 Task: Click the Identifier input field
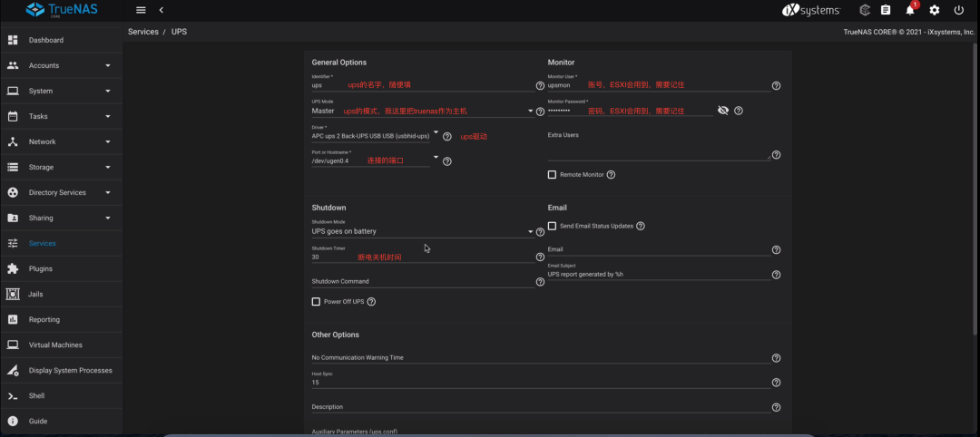coord(423,85)
